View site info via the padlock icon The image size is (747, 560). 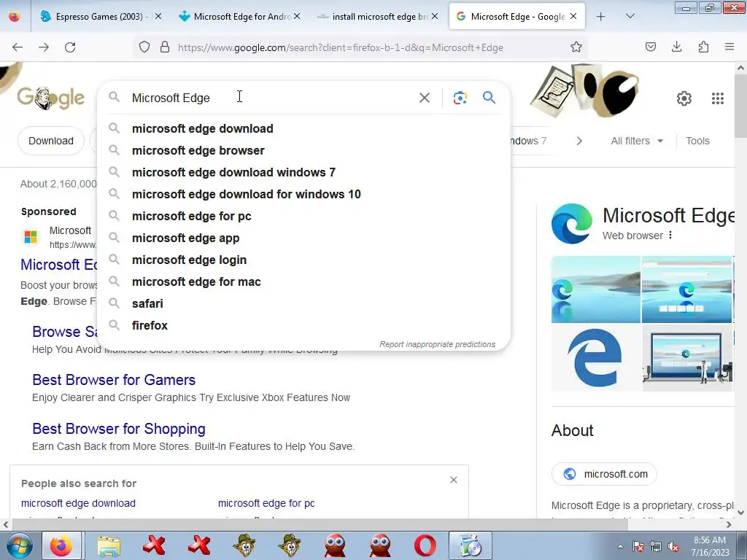tap(165, 47)
